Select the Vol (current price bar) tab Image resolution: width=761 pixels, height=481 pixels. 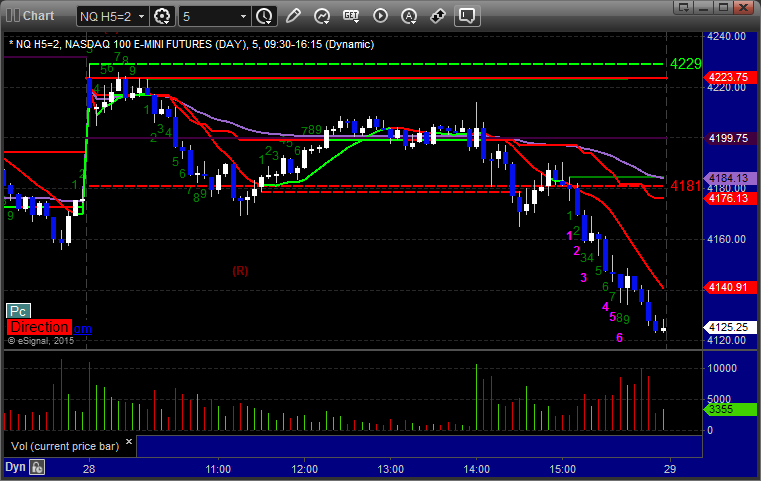[65, 446]
